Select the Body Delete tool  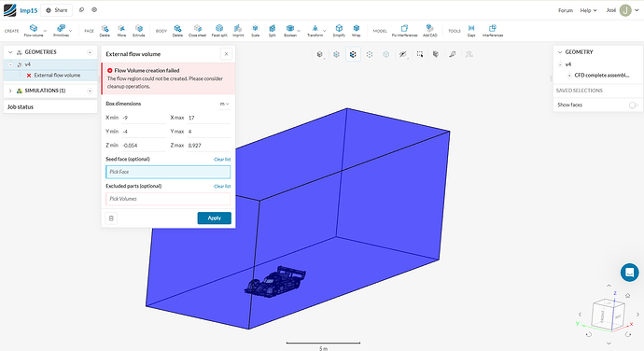point(177,31)
